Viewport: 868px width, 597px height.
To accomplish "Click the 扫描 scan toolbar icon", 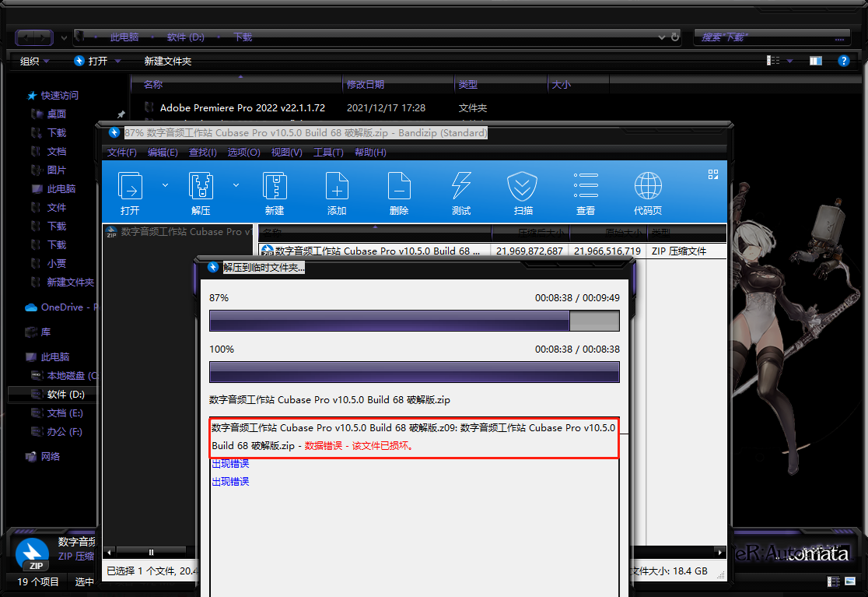I will tap(523, 193).
